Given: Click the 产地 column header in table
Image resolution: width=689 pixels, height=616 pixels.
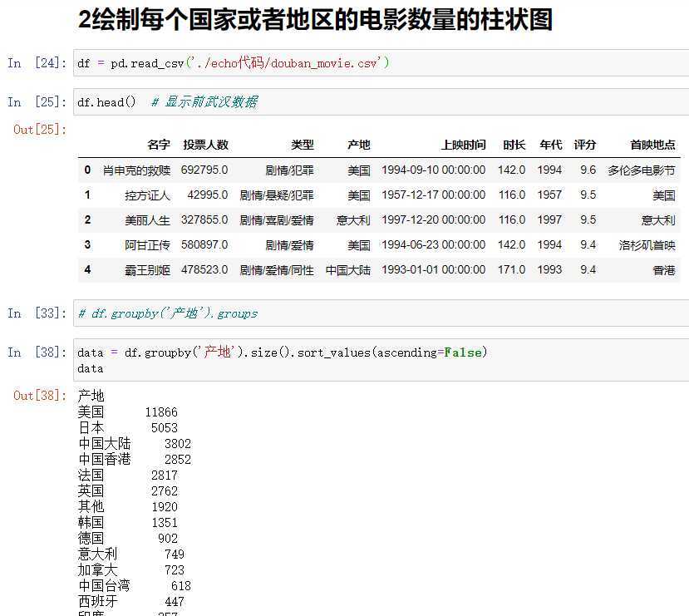Looking at the screenshot, I should tap(358, 145).
